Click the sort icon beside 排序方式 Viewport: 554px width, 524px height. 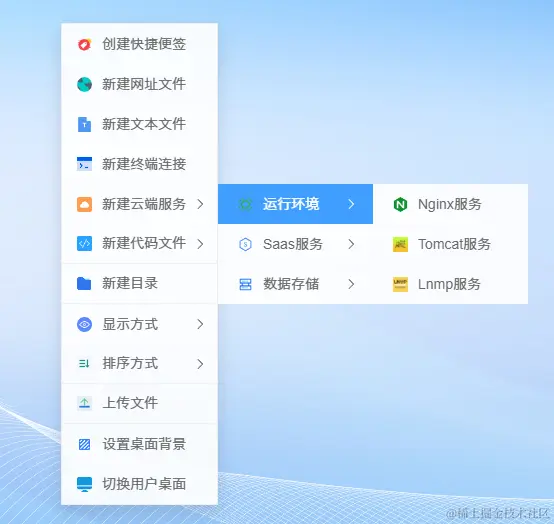(x=84, y=363)
